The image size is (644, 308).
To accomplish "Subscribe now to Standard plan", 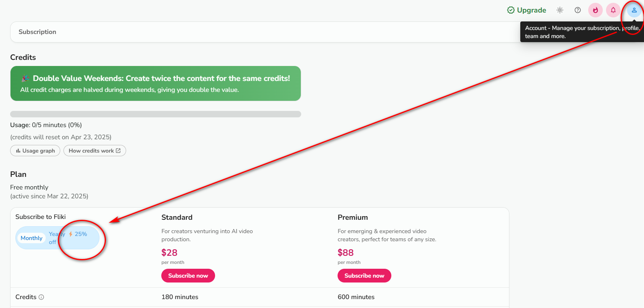I will click(x=188, y=276).
